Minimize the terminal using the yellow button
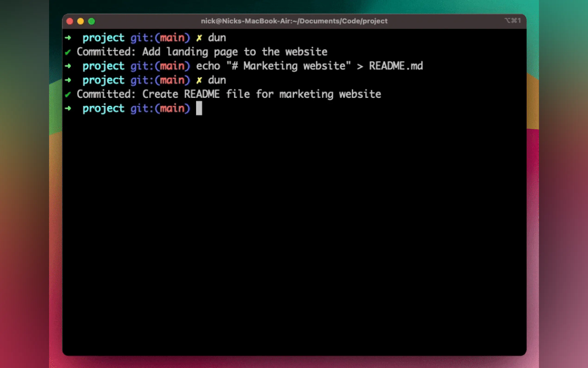This screenshot has height=368, width=588. click(x=81, y=21)
